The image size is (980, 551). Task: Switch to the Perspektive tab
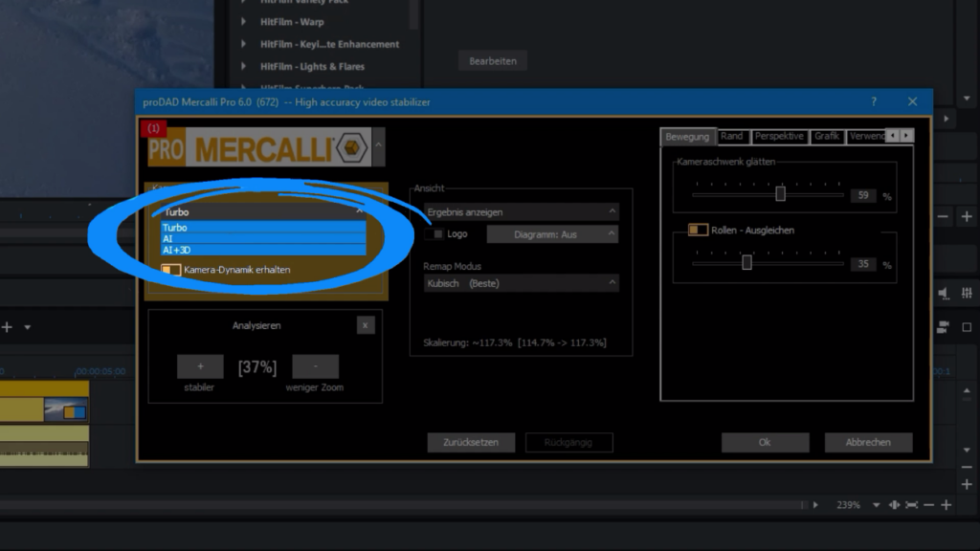[x=779, y=136]
